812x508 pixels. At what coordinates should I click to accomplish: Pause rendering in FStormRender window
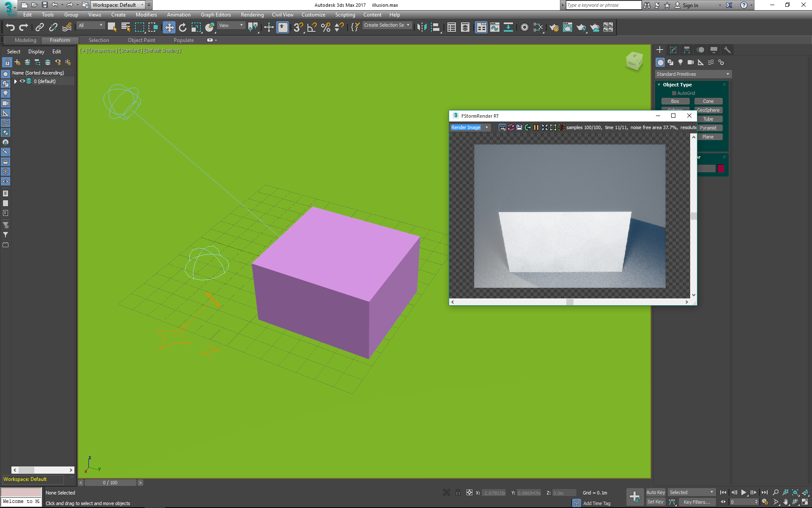pos(536,127)
